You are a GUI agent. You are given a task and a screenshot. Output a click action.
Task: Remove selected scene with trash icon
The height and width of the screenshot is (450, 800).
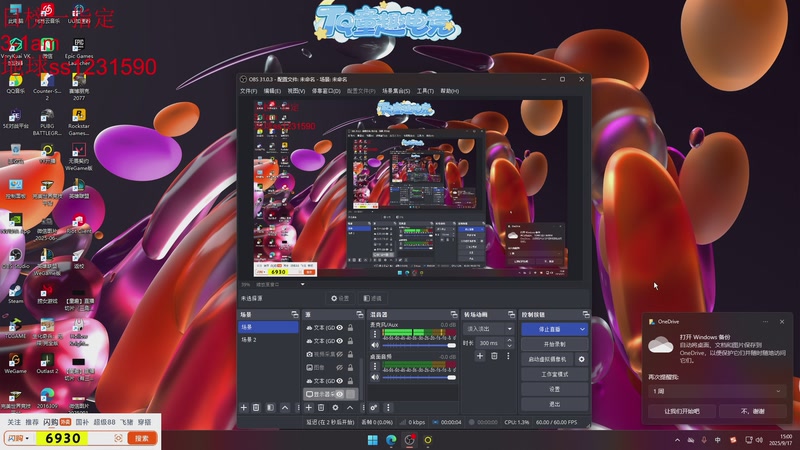256,408
